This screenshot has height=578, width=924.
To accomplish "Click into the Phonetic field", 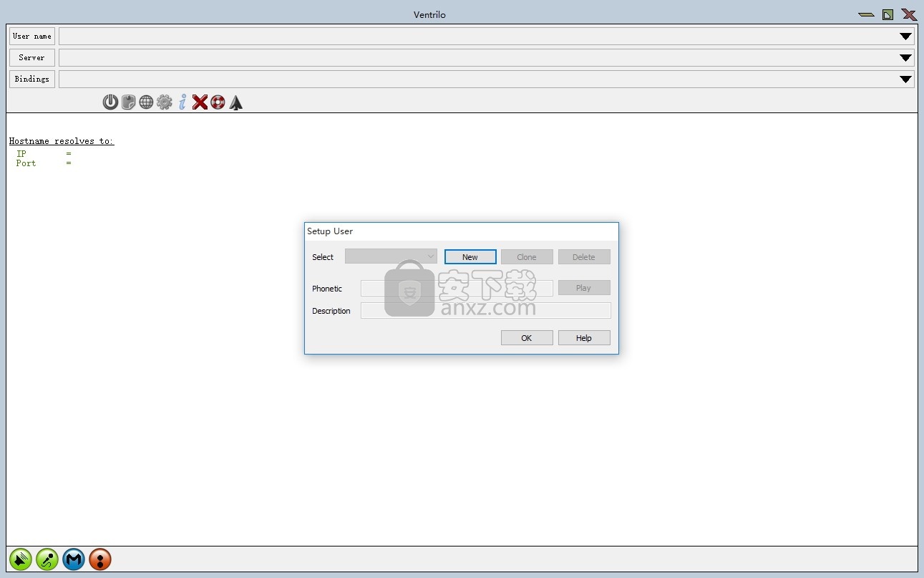I will pos(457,288).
